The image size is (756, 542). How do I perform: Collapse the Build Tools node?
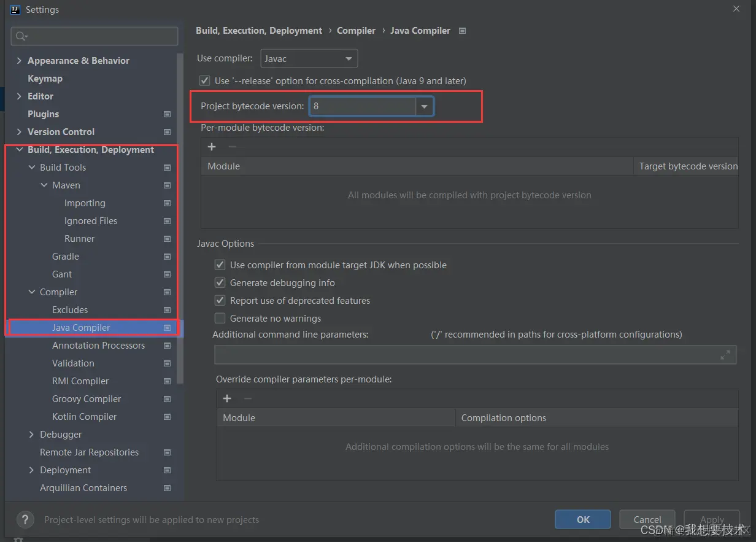32,168
